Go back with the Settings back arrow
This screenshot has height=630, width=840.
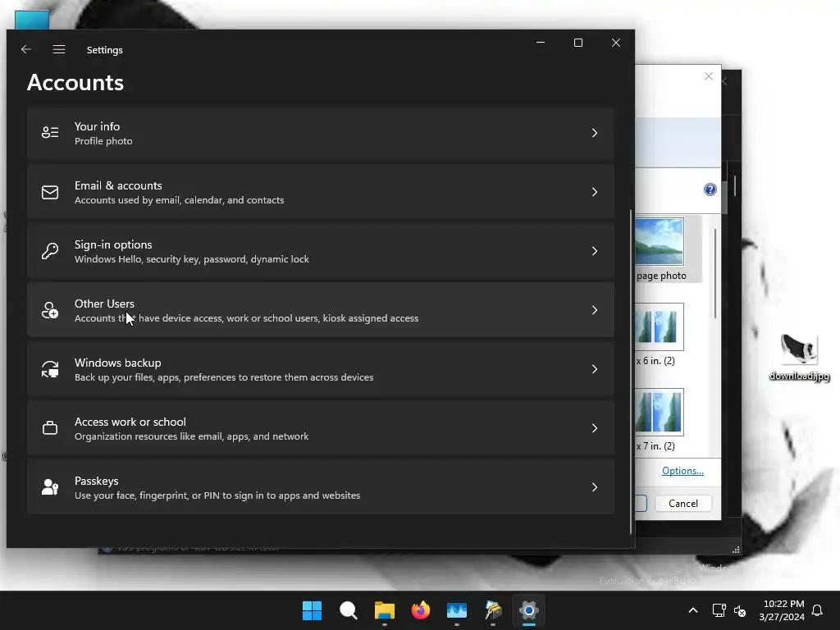point(25,49)
